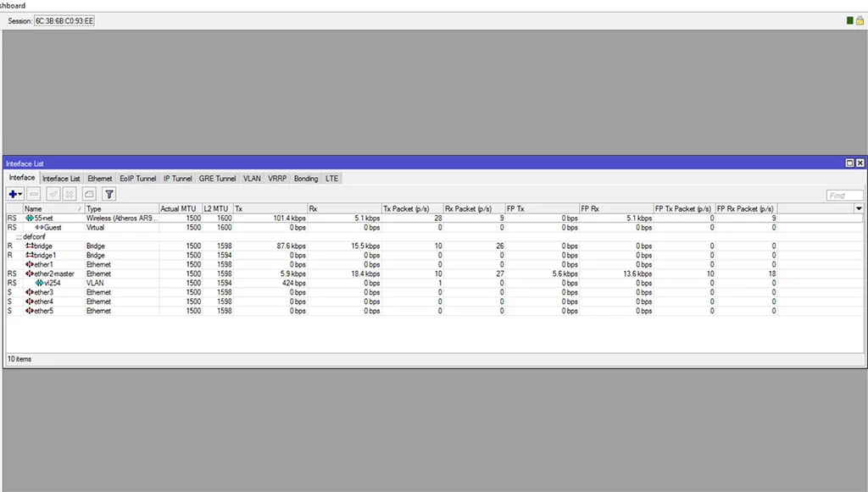Screen dimensions: 868x492
Task: Click the Find search field
Action: pyautogui.click(x=844, y=195)
